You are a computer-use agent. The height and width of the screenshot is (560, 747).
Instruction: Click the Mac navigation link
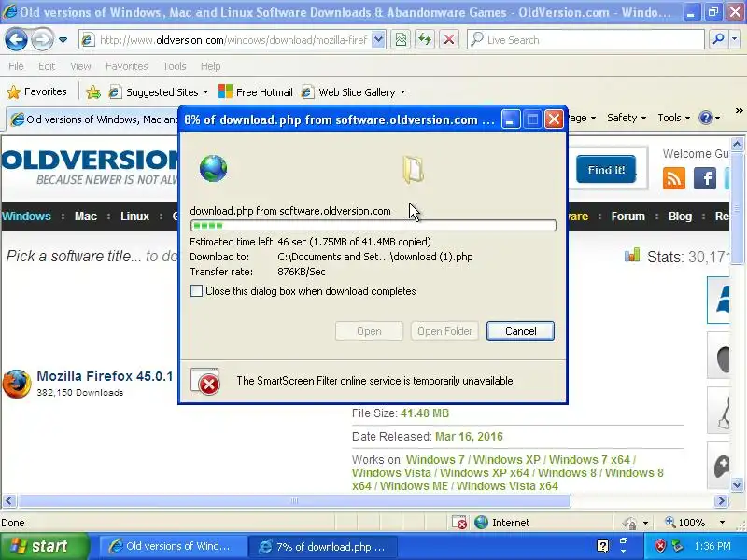coord(86,217)
